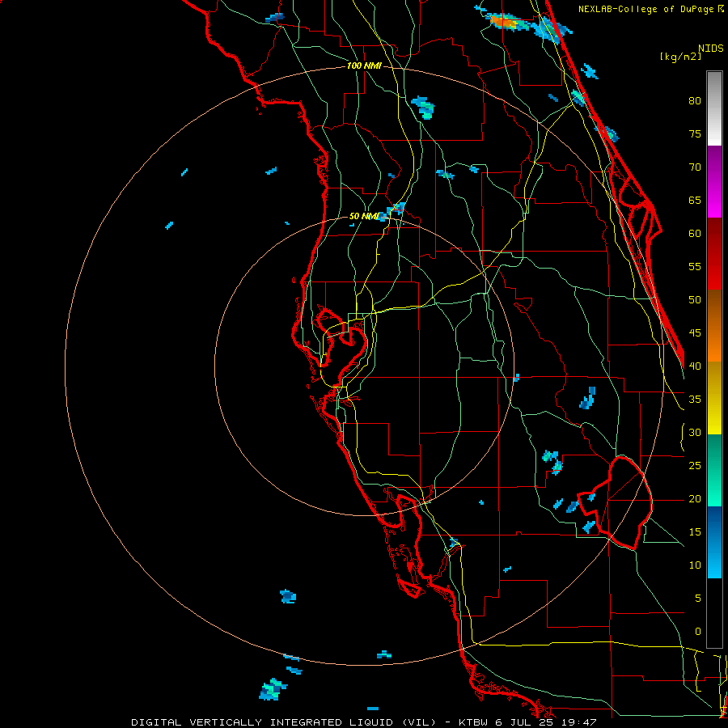Click the 25 value on color scale

pyautogui.click(x=695, y=466)
